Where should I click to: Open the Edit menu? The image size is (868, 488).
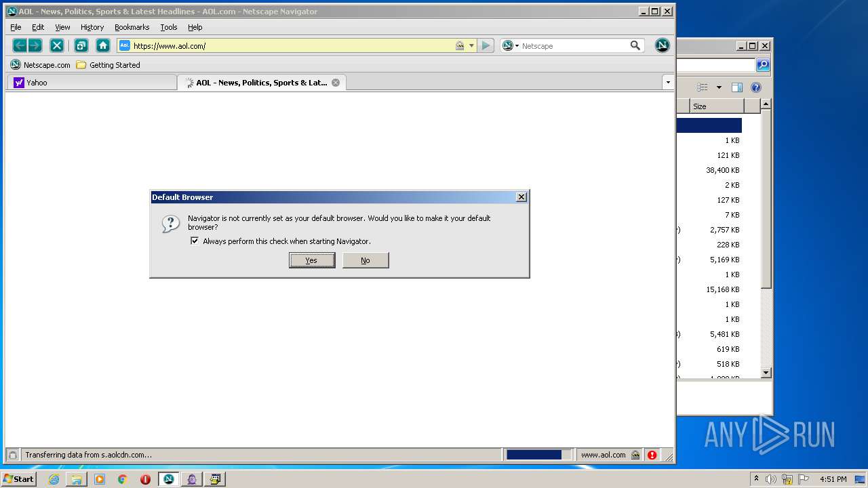click(x=38, y=27)
